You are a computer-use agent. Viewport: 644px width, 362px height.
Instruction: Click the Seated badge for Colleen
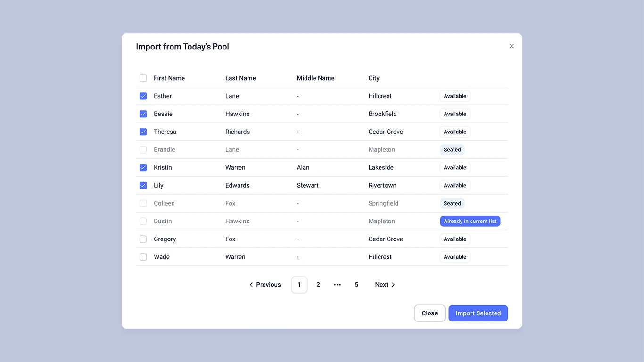452,204
